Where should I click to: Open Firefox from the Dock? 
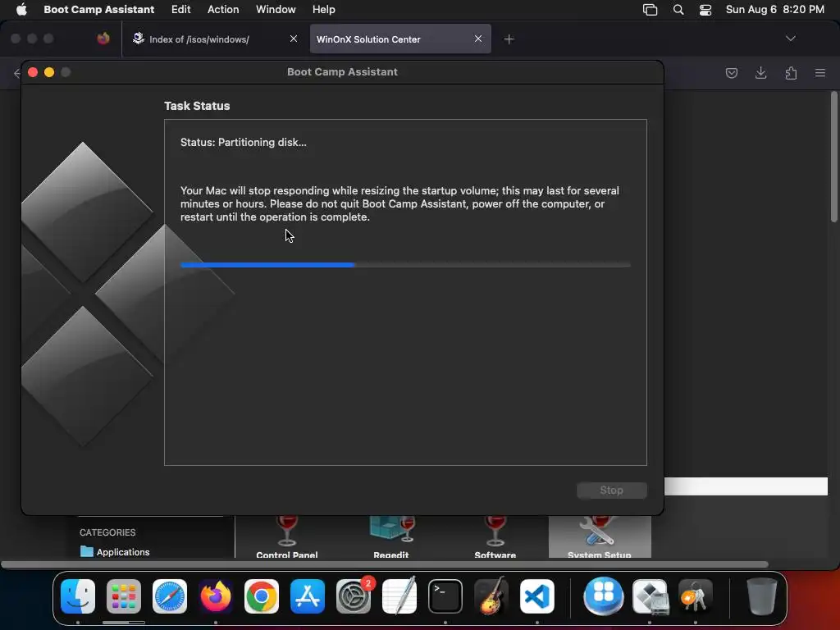(216, 596)
